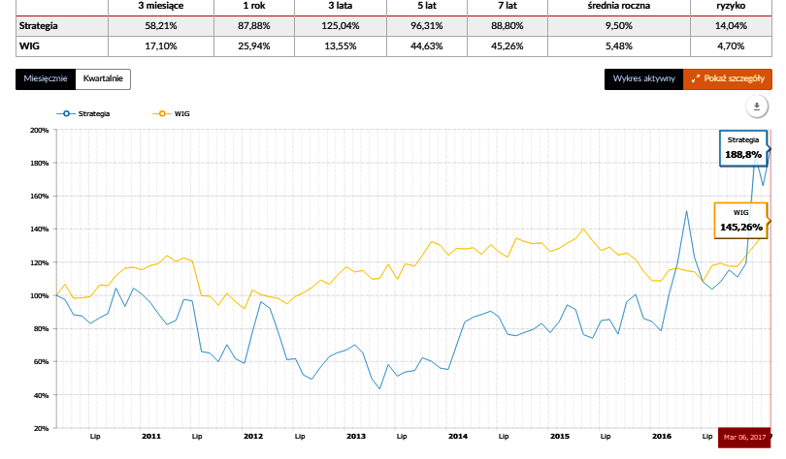Screen dimensions: 786x459
Task: Click the Strategia 188,8% tooltip box
Action: coord(743,148)
